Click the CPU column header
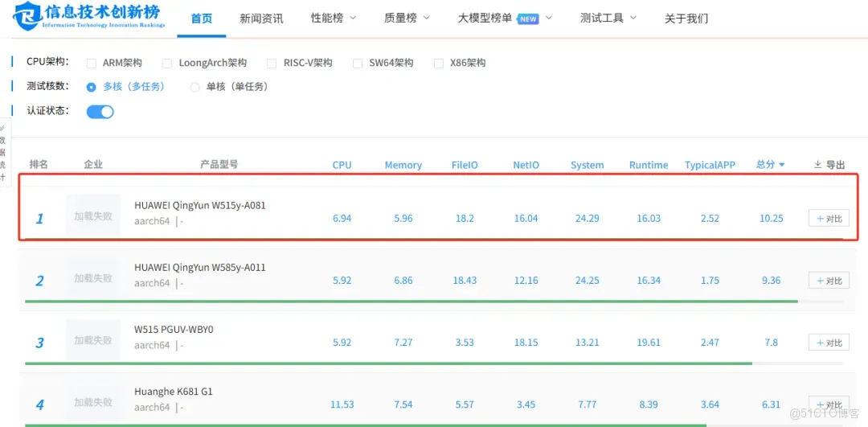The width and height of the screenshot is (868, 427). tap(342, 165)
